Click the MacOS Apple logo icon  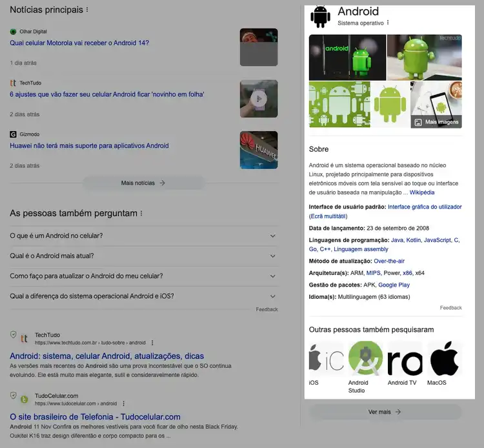point(445,358)
